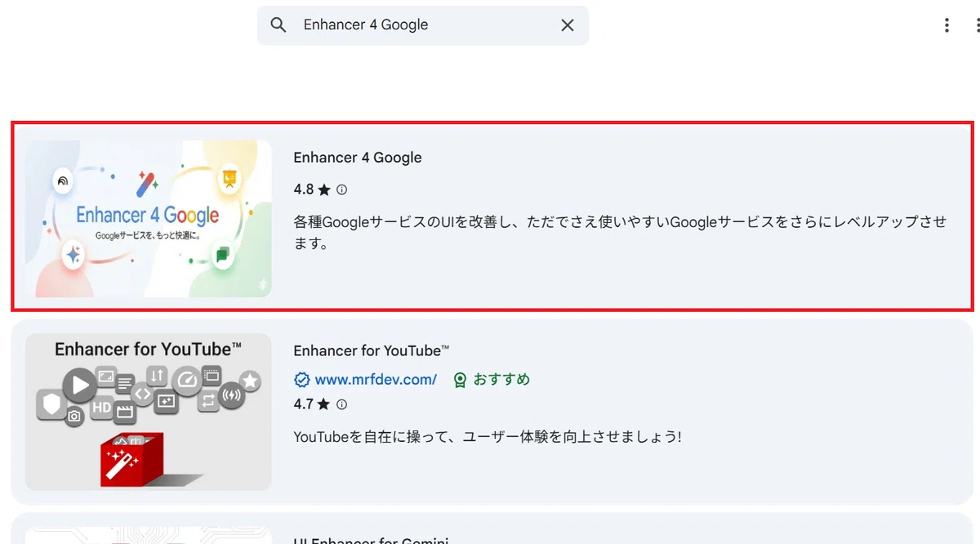
Task: Click the star beside the 4.7 rating
Action: [x=324, y=404]
